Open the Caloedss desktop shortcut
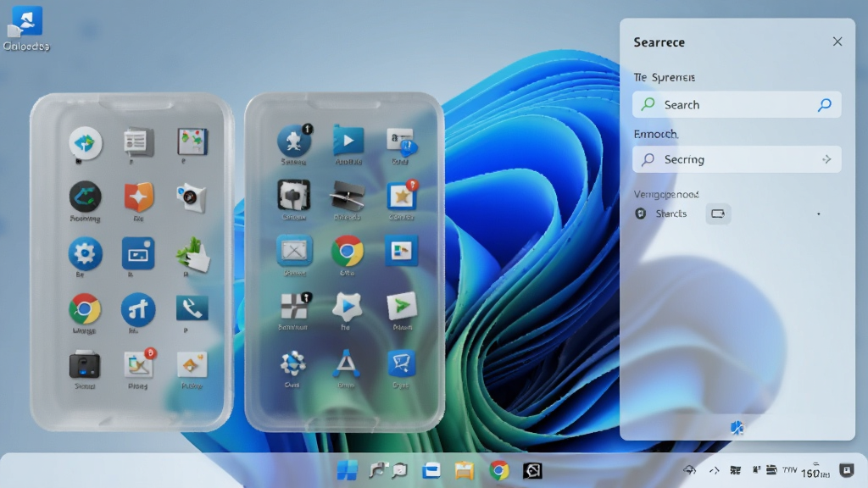The height and width of the screenshot is (488, 868). point(26,28)
